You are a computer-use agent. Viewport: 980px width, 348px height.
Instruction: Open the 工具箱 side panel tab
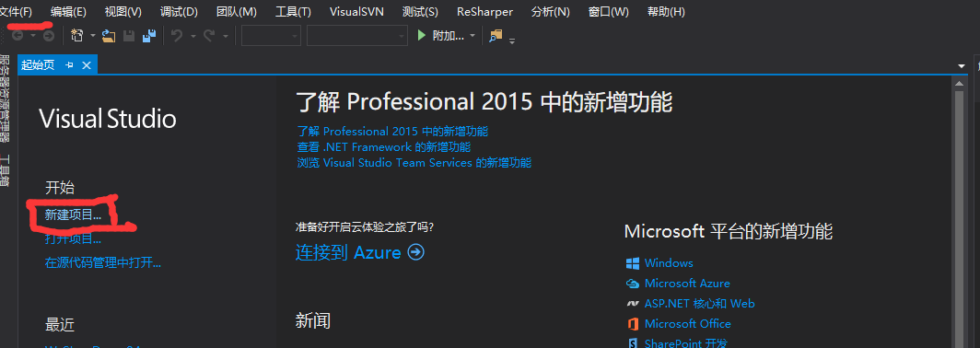[x=5, y=170]
